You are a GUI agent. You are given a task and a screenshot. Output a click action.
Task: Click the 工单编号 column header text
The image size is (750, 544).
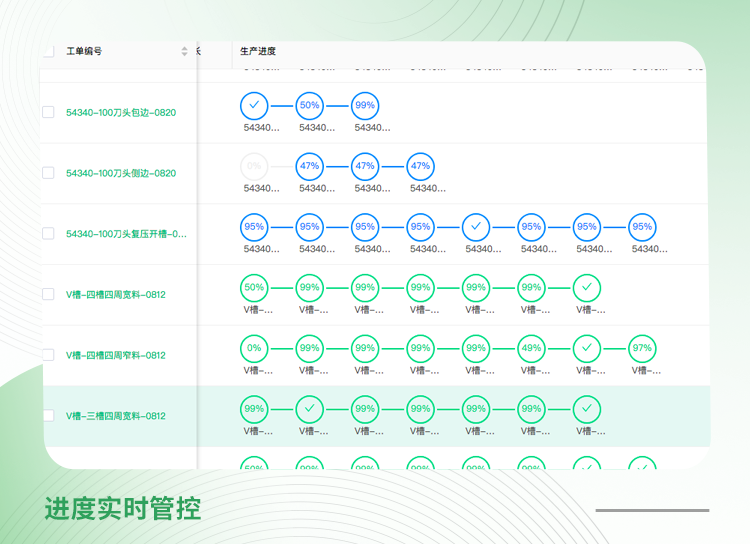(84, 51)
